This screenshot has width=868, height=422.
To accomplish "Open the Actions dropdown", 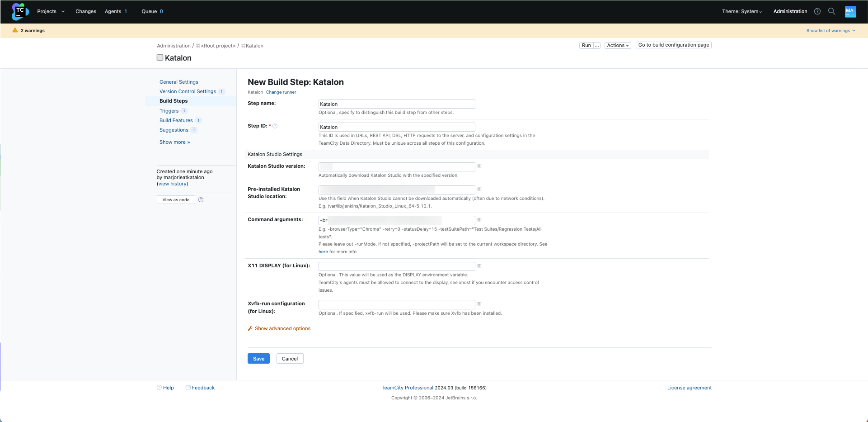I will [x=617, y=45].
